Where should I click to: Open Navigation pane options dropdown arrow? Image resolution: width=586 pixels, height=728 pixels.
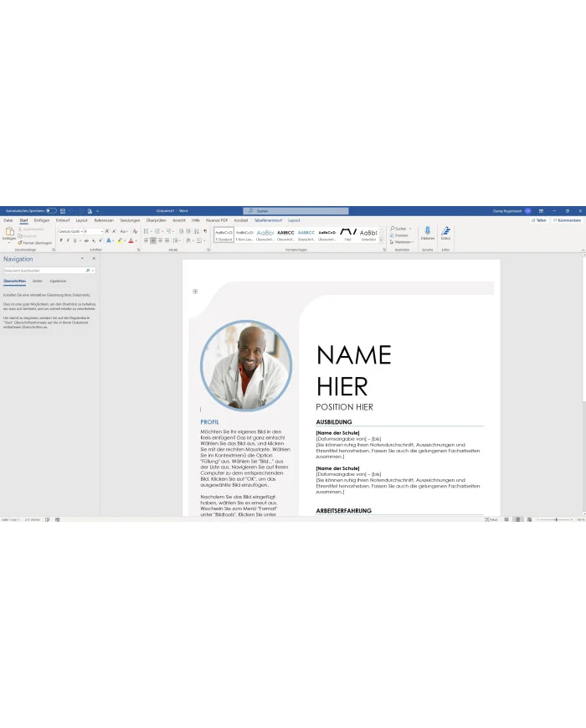coord(82,259)
